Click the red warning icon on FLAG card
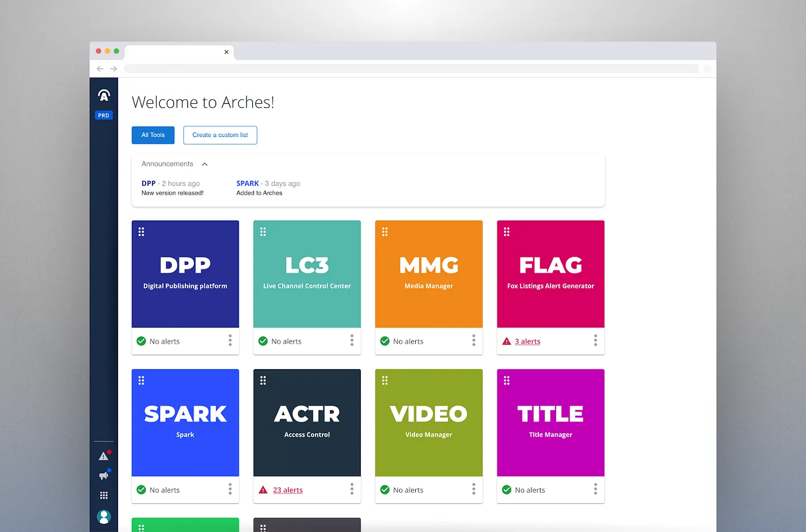The width and height of the screenshot is (806, 532). pyautogui.click(x=507, y=341)
